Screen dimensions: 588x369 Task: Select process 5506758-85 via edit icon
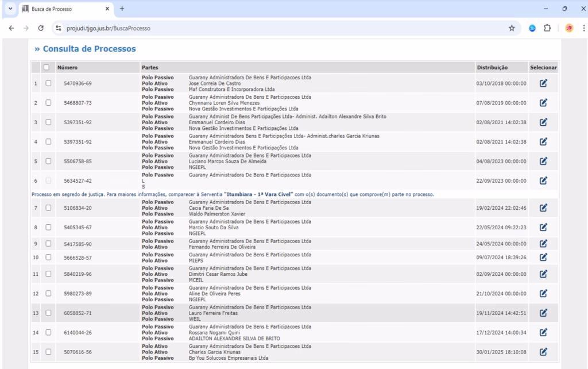click(543, 162)
